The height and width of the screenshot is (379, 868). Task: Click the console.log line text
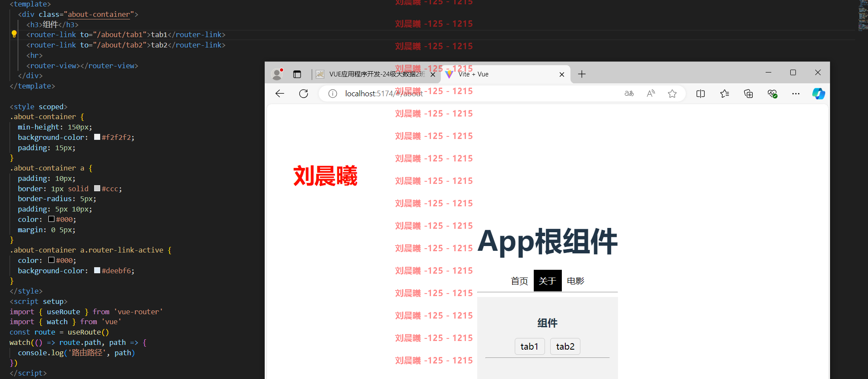76,353
